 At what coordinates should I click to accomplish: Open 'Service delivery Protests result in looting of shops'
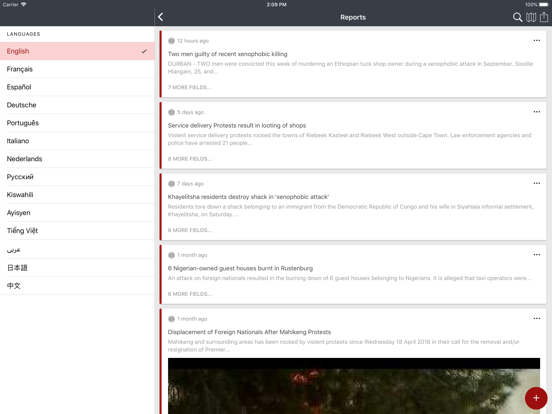[x=237, y=125]
